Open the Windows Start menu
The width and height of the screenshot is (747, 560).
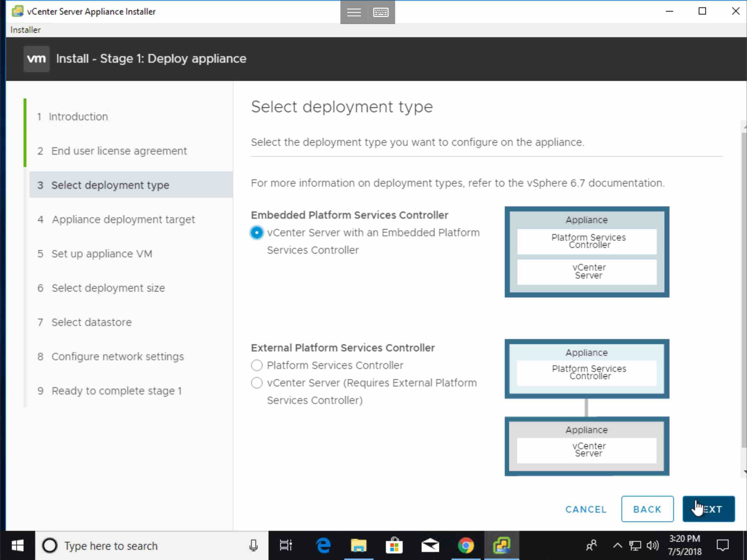tap(17, 546)
